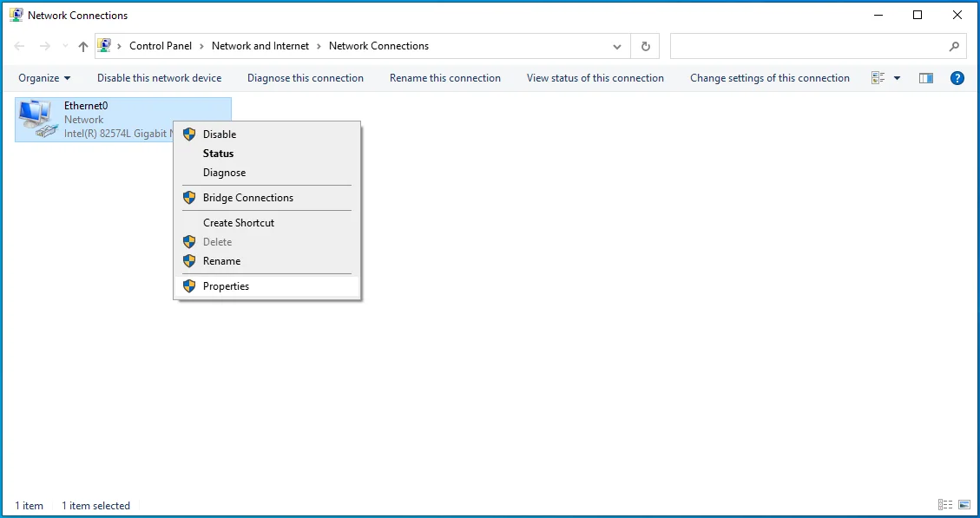Click View status of this connection

(595, 78)
